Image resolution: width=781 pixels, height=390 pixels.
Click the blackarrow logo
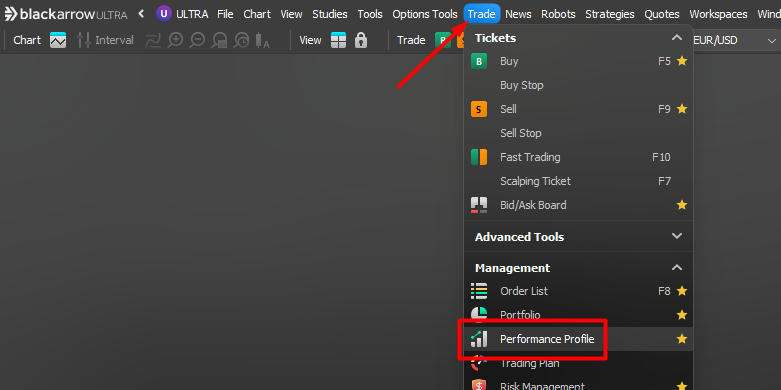pyautogui.click(x=65, y=14)
